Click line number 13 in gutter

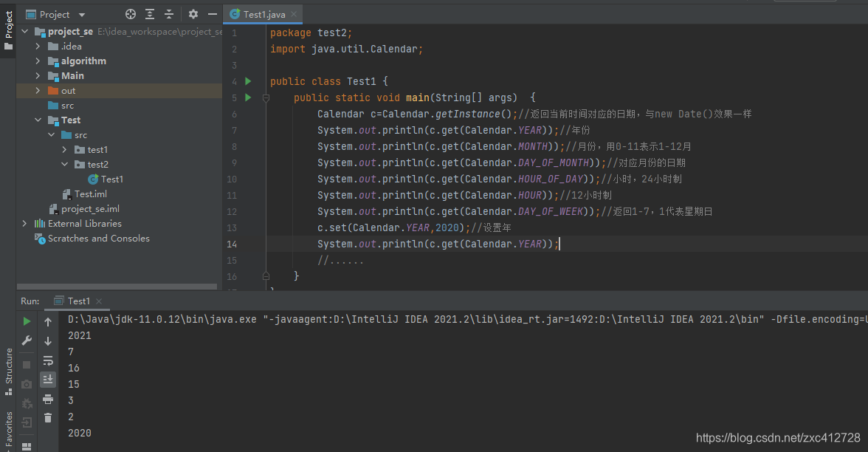point(232,227)
